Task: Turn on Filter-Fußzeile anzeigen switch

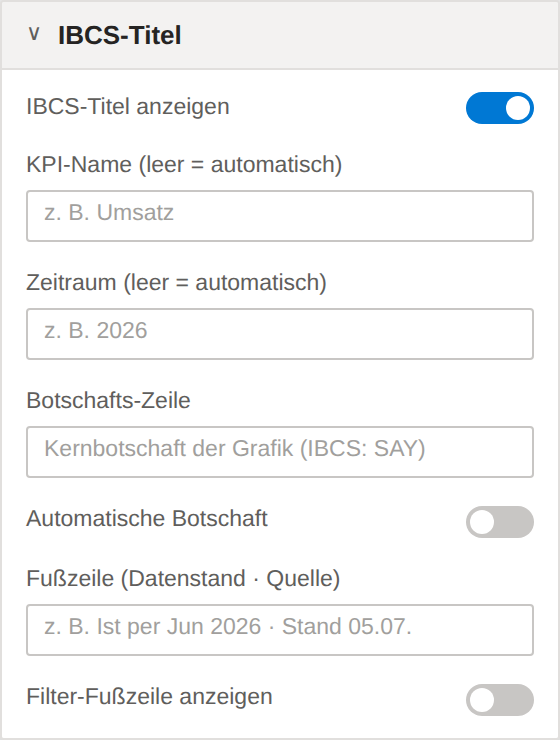Action: coord(500,700)
